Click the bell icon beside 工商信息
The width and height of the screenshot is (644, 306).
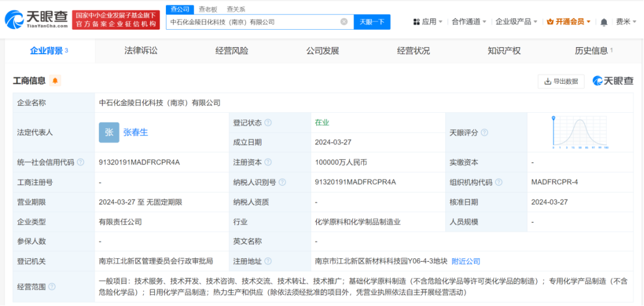tap(55, 81)
